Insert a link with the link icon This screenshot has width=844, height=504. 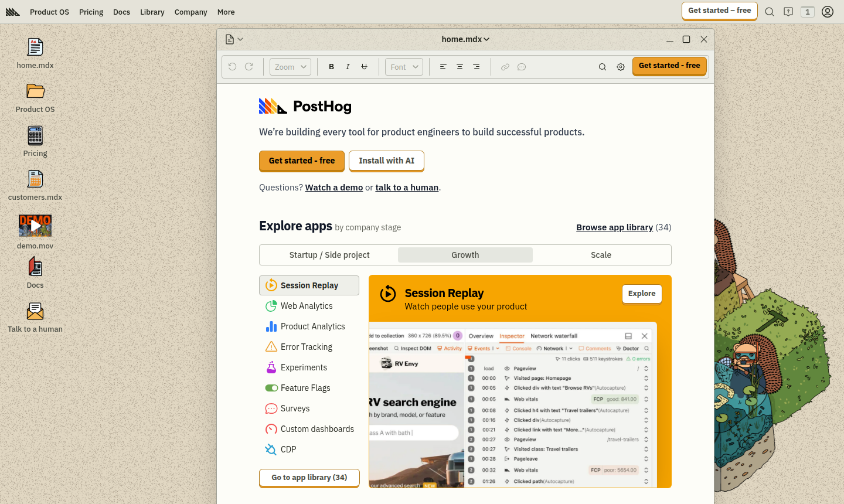tap(505, 67)
